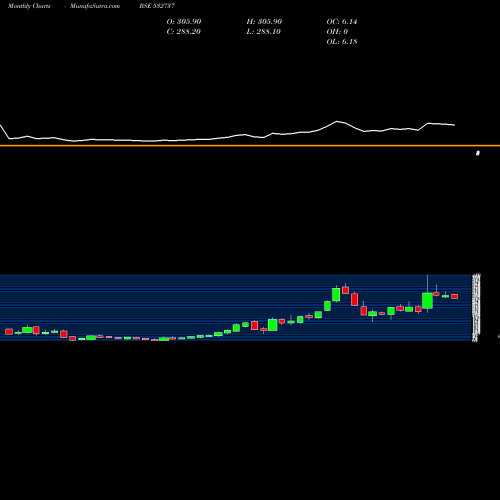Click the 'BSE 532737' symbol text
500x500 pixels.
(157, 6)
